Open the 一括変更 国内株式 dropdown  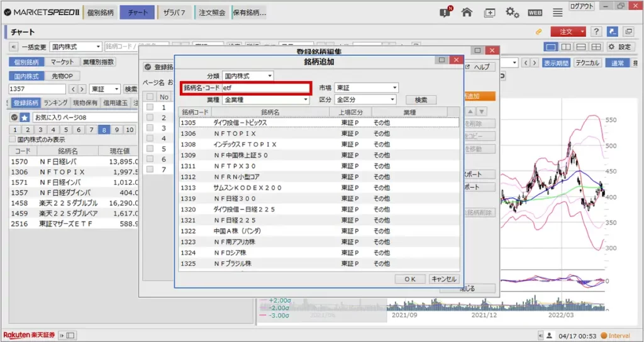pos(75,47)
